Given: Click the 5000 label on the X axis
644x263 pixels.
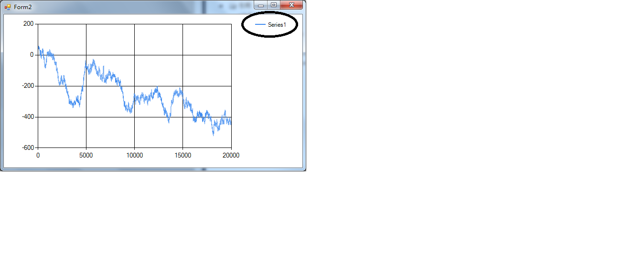Looking at the screenshot, I should [86, 155].
